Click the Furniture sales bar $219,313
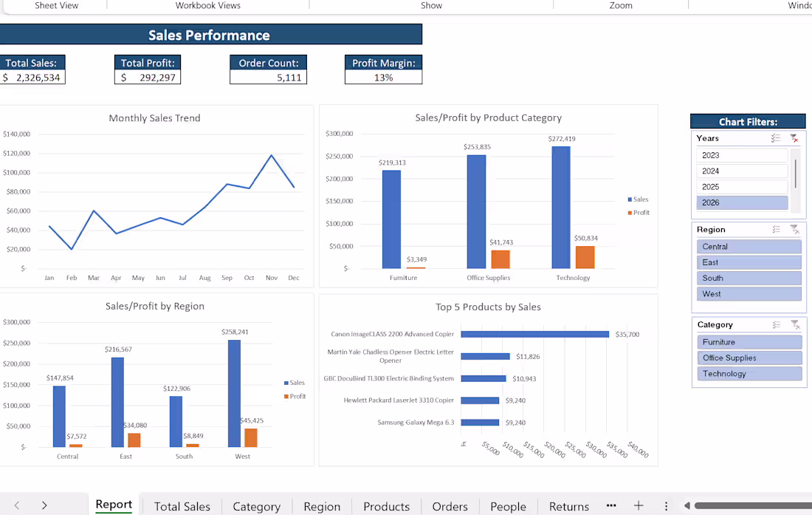The image size is (812, 515). point(391,219)
